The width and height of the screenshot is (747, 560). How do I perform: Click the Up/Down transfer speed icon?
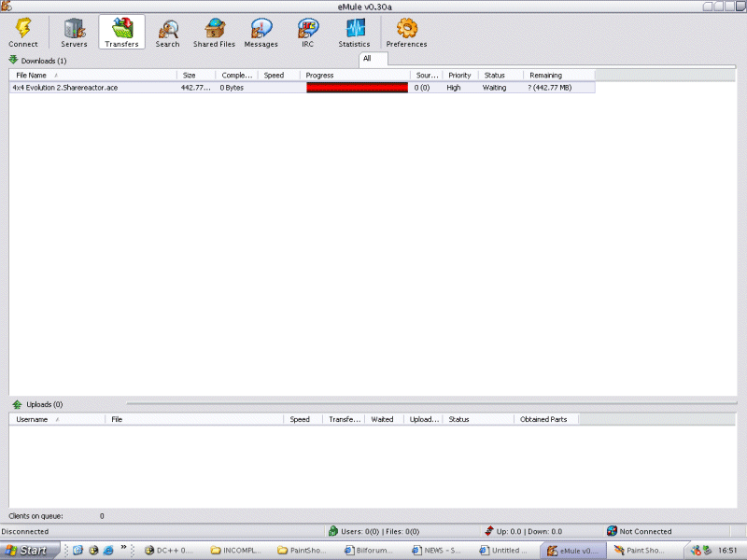coord(488,531)
